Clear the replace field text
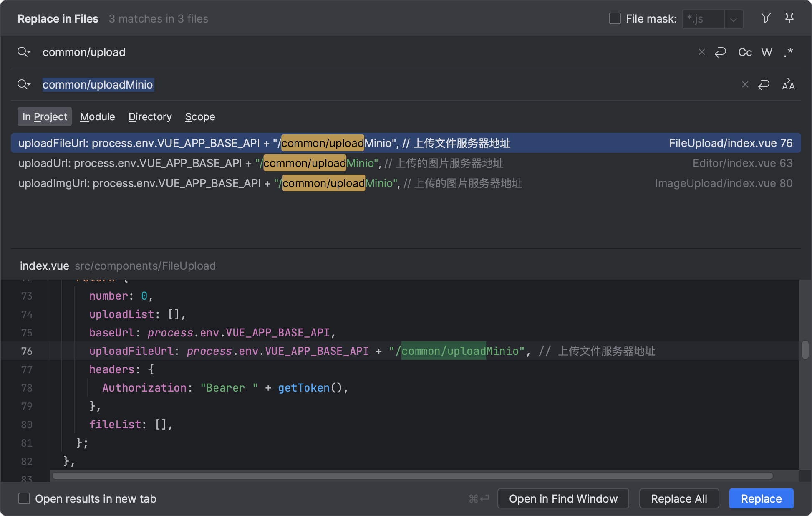 [745, 84]
